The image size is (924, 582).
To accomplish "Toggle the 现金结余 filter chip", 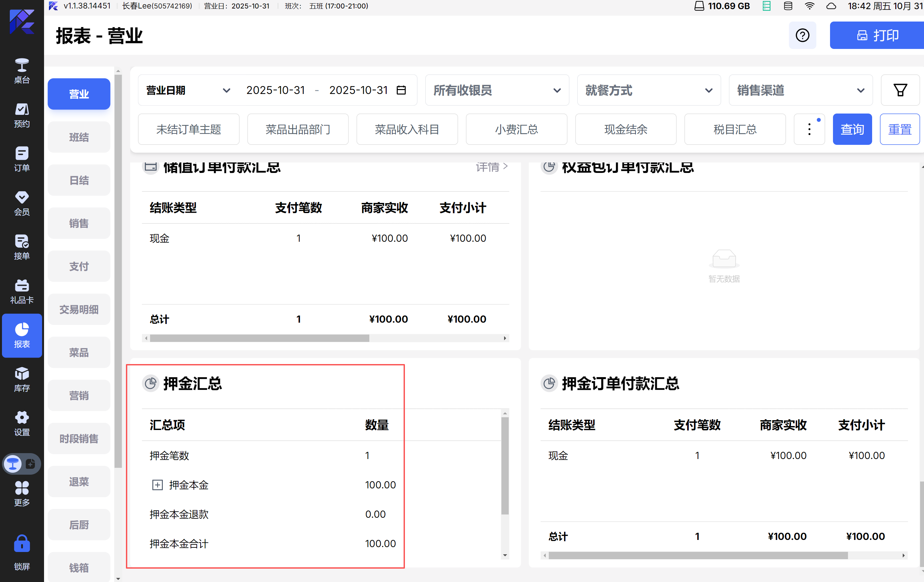I will click(625, 129).
